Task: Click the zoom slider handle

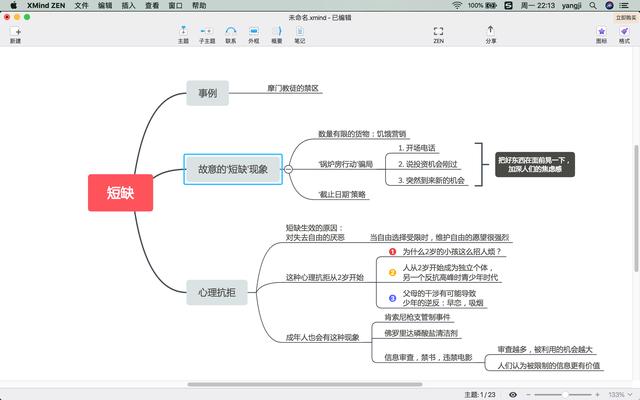Action: click(x=565, y=395)
